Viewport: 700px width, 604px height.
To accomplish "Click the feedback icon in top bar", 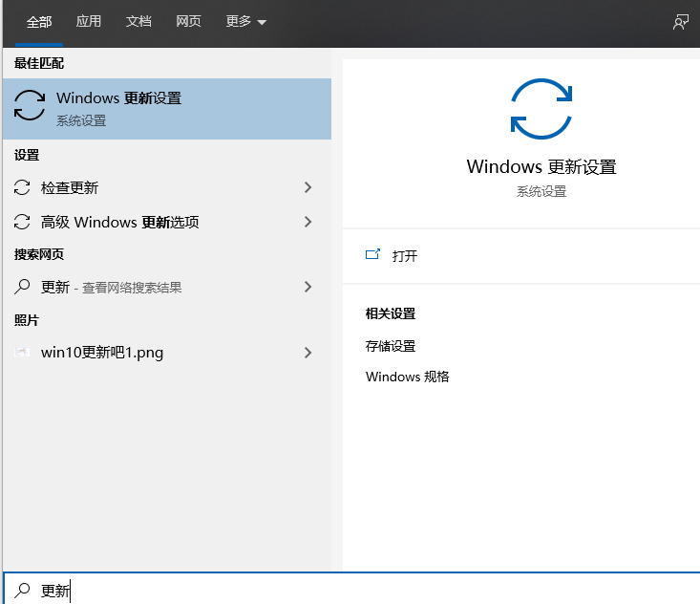I will point(680,22).
